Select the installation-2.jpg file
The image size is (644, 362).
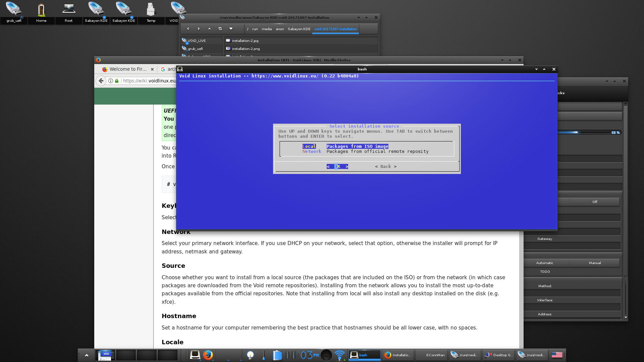coord(301,41)
